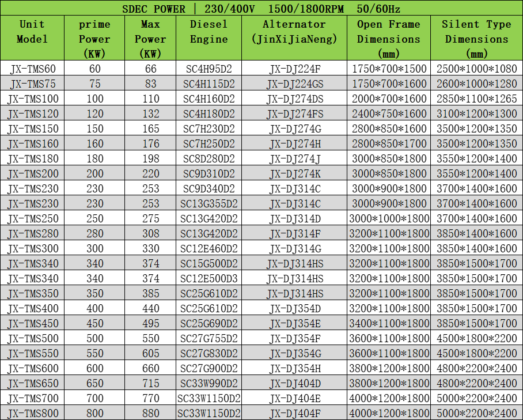This screenshot has width=523, height=420.
Task: Click the JX-TMS60 unit model cell
Action: pyautogui.click(x=32, y=69)
